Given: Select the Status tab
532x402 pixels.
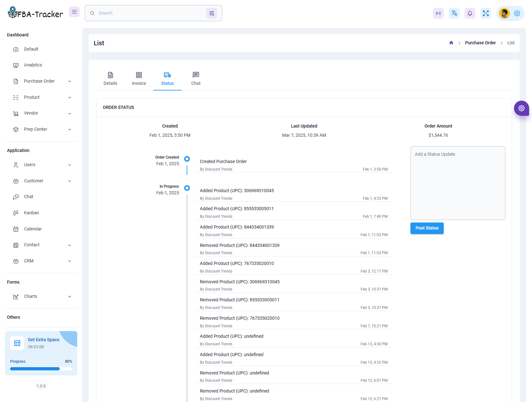Looking at the screenshot, I should coord(167,79).
